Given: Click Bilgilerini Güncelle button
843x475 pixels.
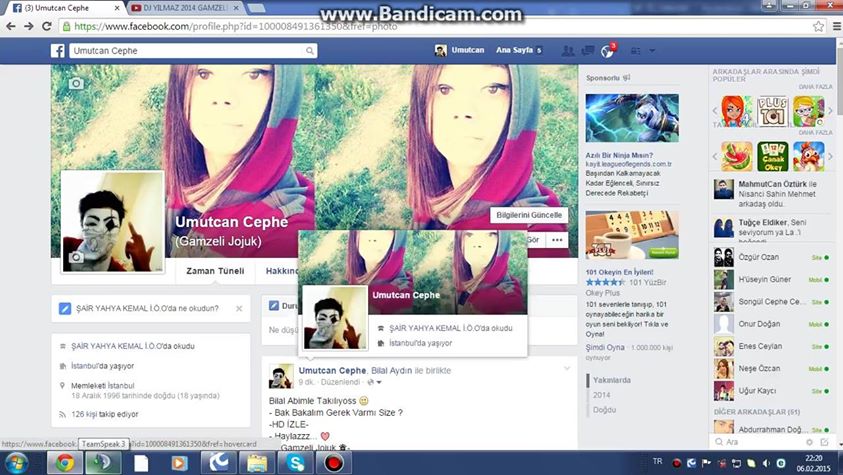Looking at the screenshot, I should (x=529, y=215).
